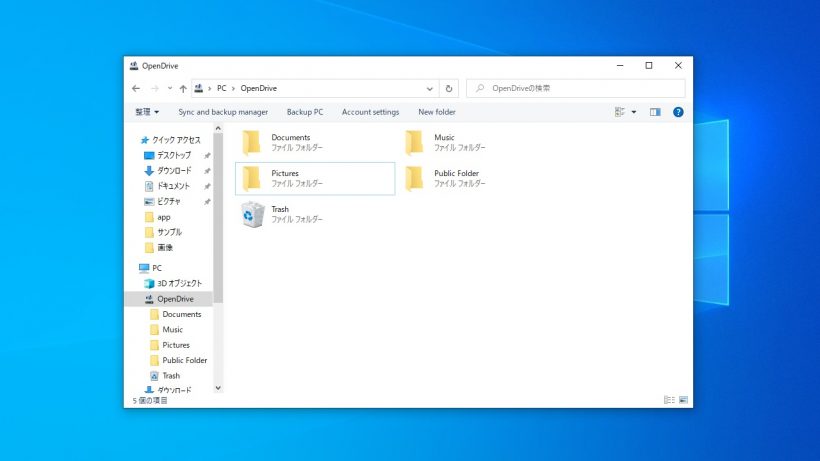Viewport: 820px width, 461px height.
Task: Click the "5 個の項目" status text
Action: [x=150, y=400]
